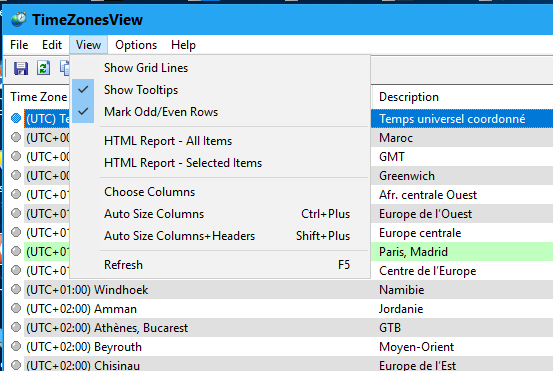
Task: Click the clock icon on the Maroc row
Action: tap(16, 137)
